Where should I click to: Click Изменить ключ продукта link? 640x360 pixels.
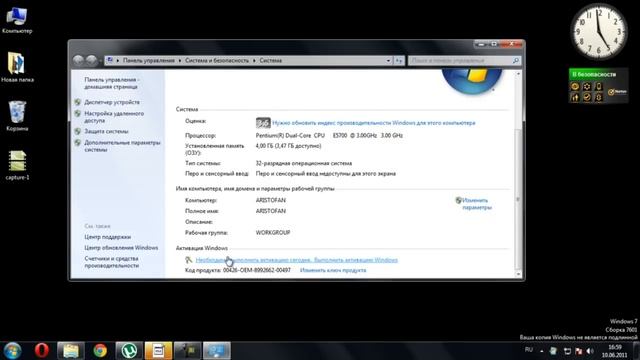(333, 270)
